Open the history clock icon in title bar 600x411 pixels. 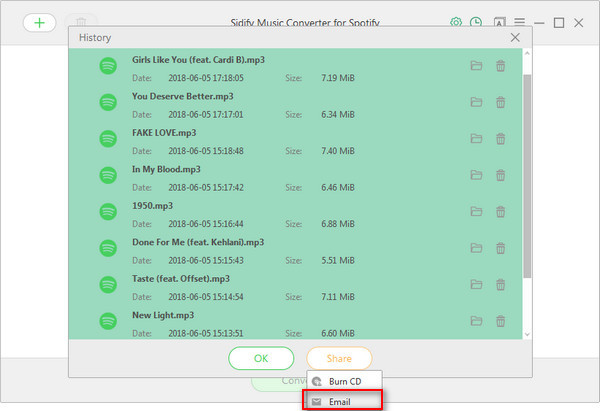476,22
